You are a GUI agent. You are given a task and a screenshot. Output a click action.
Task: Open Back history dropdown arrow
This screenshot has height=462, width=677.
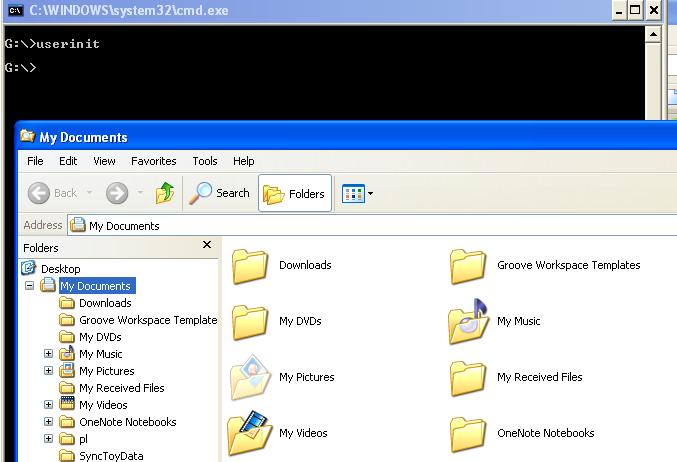pos(89,193)
